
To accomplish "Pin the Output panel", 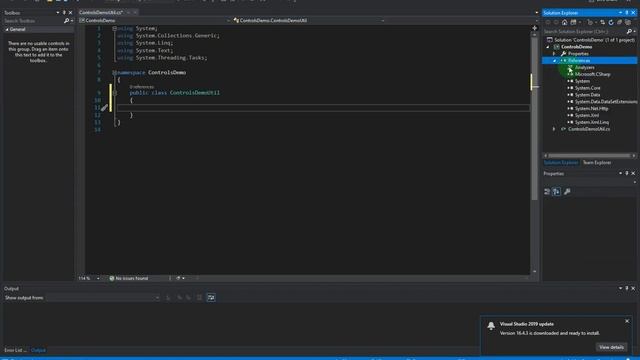I will (x=627, y=288).
